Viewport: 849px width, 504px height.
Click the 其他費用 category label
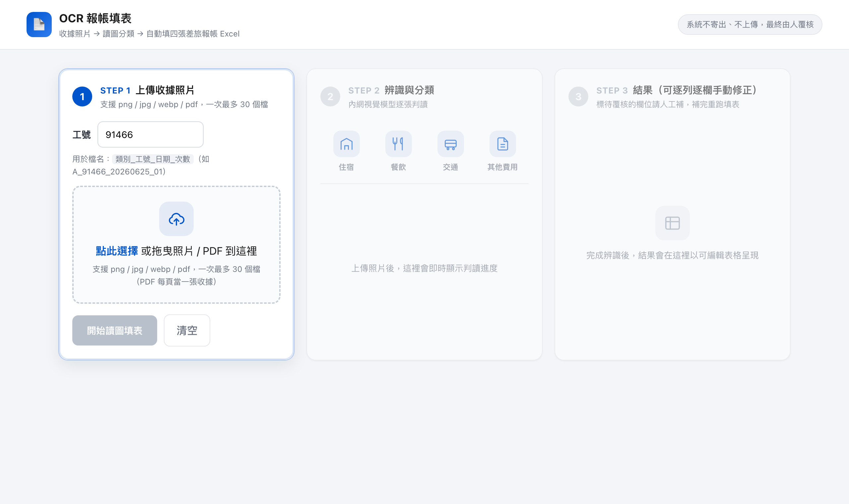(x=503, y=167)
